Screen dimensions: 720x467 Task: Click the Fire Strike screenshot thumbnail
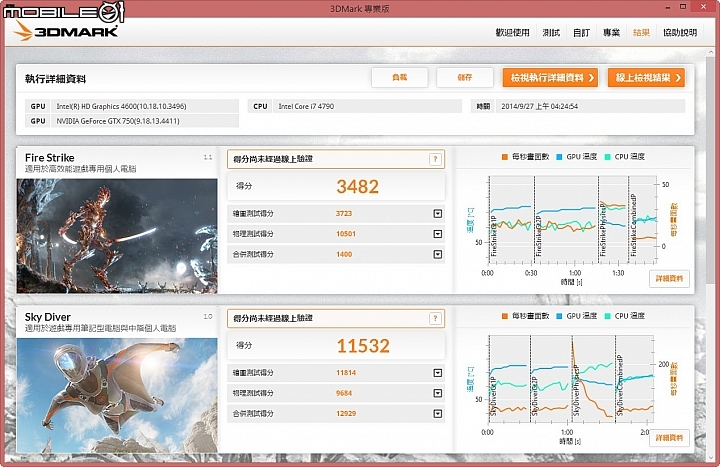point(117,236)
